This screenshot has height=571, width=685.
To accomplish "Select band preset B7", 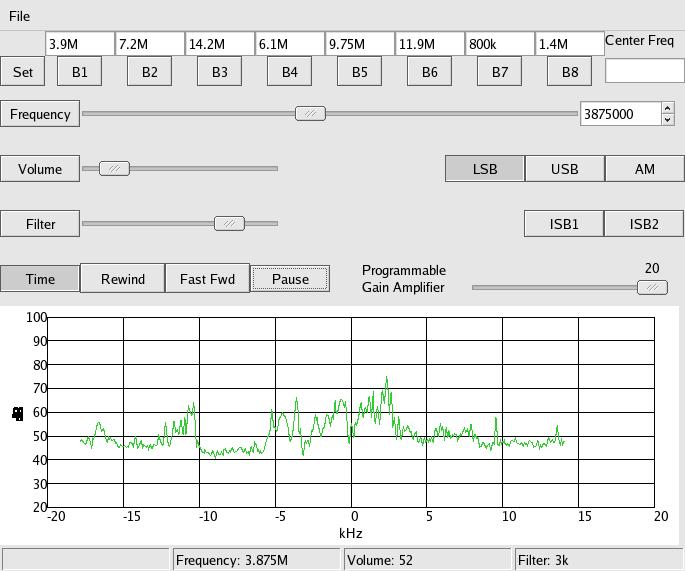I will (x=499, y=71).
